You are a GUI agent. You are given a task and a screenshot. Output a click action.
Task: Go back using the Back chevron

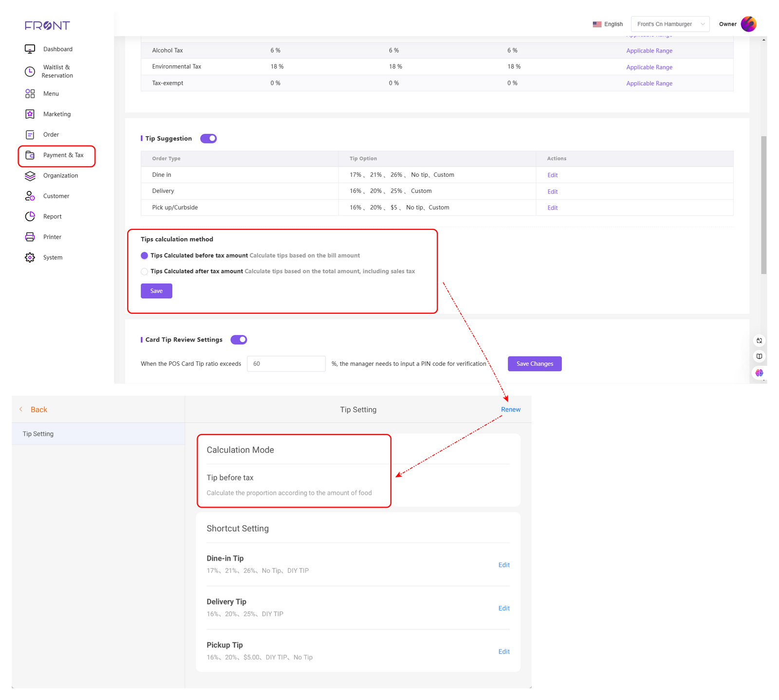pos(21,410)
